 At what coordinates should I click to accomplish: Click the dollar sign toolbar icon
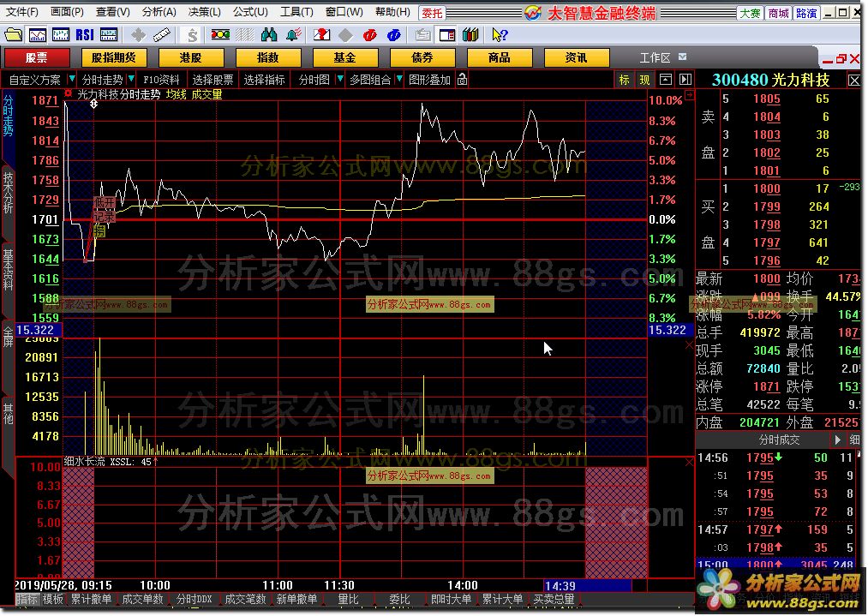[192, 35]
